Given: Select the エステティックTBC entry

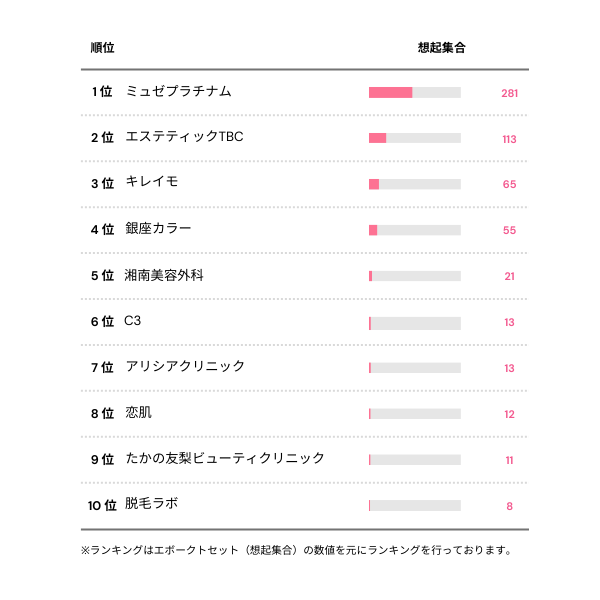Looking at the screenshot, I should 185,137.
